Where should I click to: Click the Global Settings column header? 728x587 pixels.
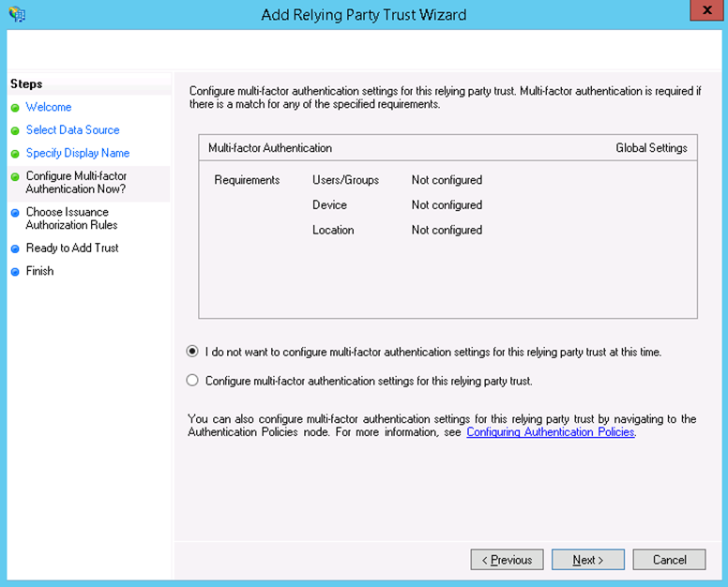[651, 148]
